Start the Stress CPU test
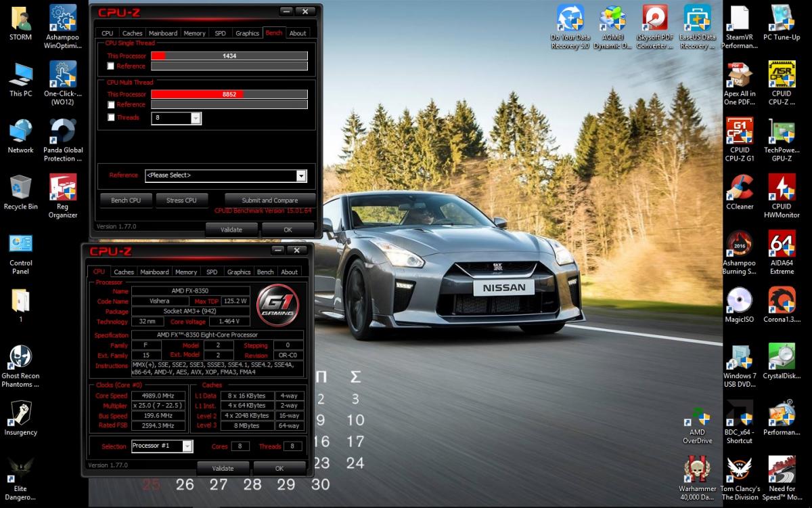The image size is (812, 508). [181, 200]
